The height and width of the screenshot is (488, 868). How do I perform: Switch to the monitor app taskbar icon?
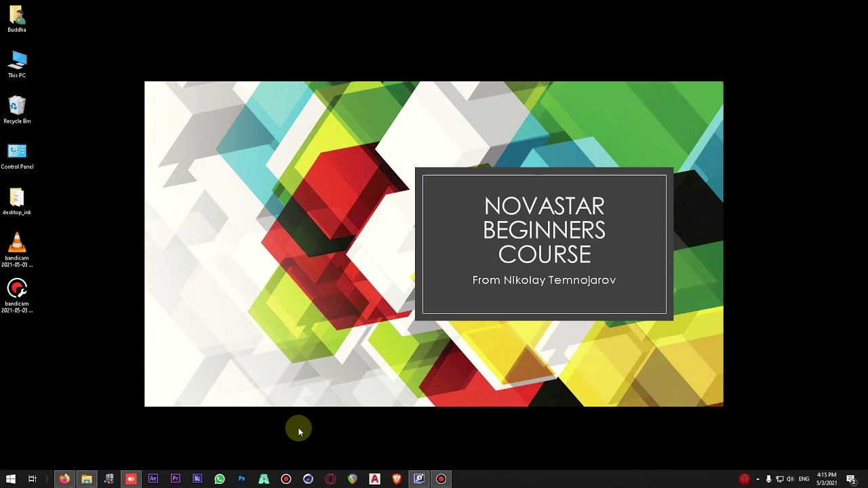click(419, 479)
